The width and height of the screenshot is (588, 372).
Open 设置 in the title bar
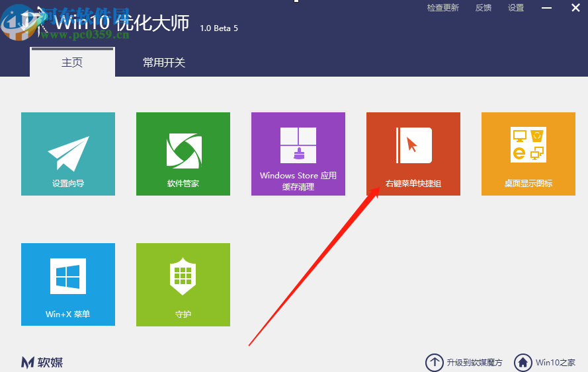point(516,8)
